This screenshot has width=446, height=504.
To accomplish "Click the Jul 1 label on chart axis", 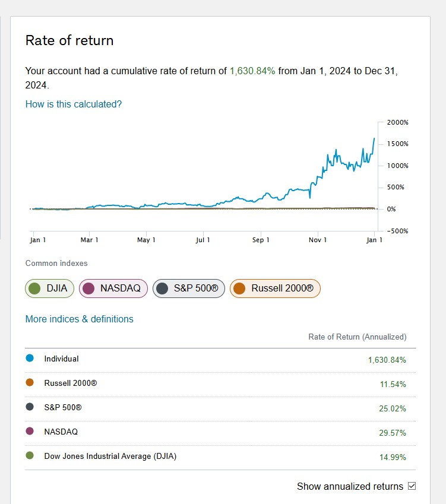I will [203, 240].
